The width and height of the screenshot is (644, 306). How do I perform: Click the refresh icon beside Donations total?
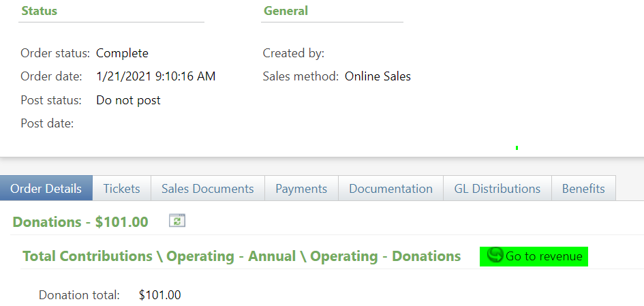tap(177, 221)
